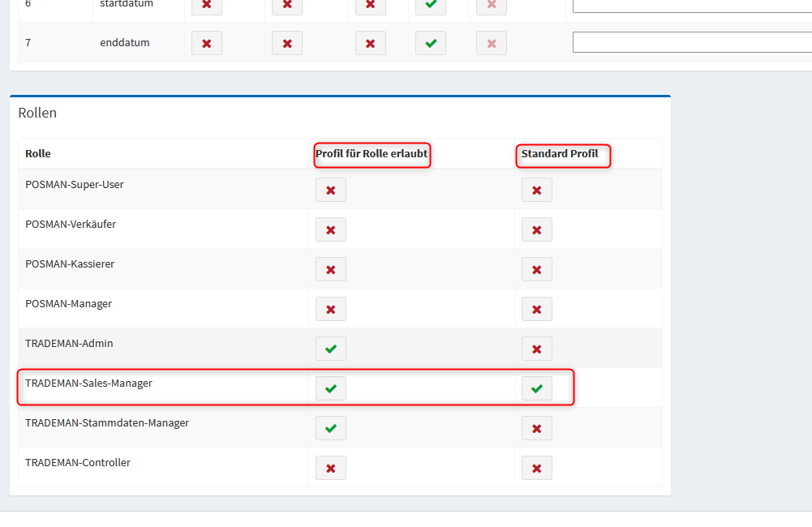The width and height of the screenshot is (812, 527).
Task: Set Standard Profil for POSMAN-Super-User
Action: click(536, 190)
